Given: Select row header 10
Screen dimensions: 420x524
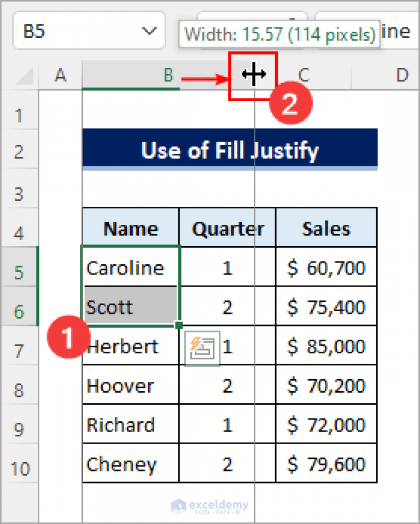Looking at the screenshot, I should point(20,463).
